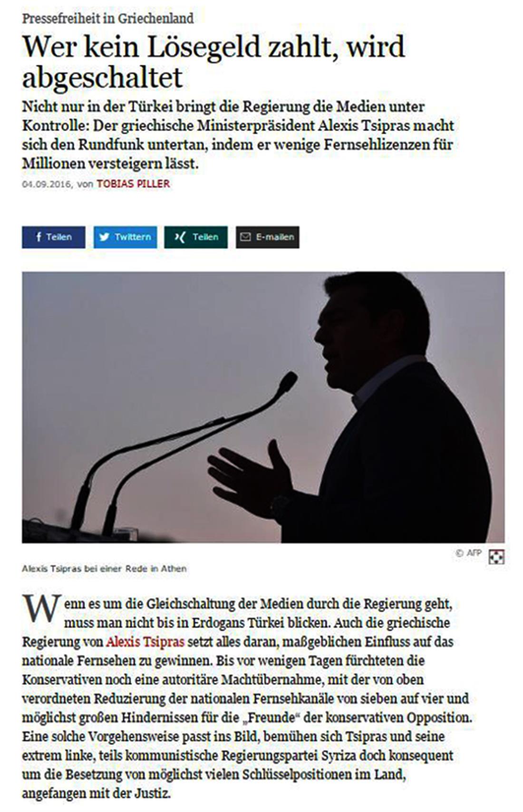Image resolution: width=523 pixels, height=812 pixels.
Task: Open author page of Tobias Piller
Action: pyautogui.click(x=133, y=184)
